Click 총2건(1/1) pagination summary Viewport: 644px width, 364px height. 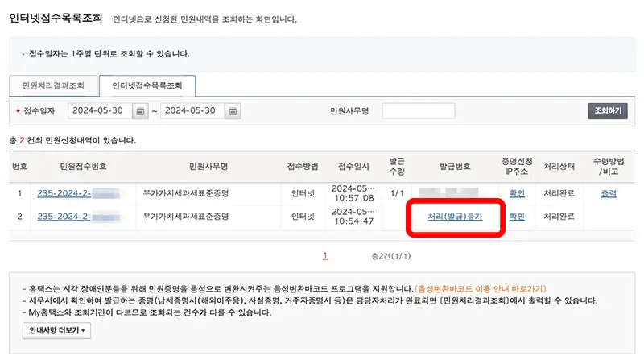[x=390, y=256]
